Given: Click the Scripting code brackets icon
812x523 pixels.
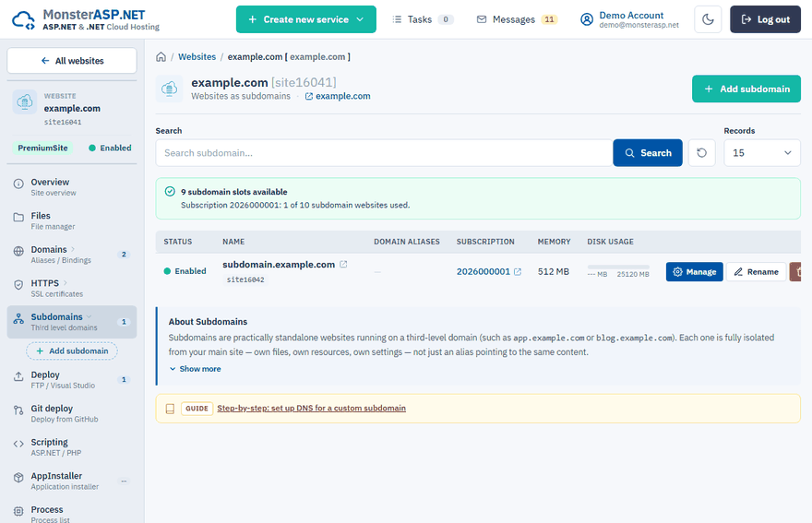Looking at the screenshot, I should pos(18,444).
